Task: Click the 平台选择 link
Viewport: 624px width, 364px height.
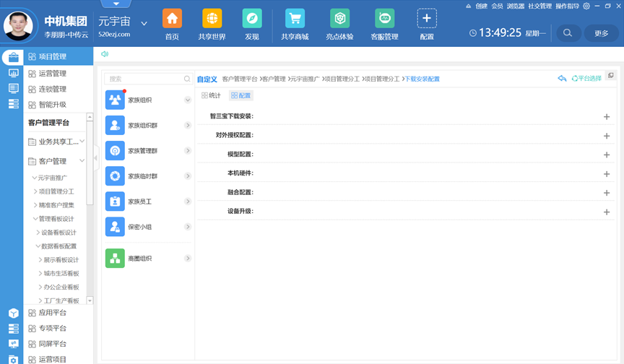Action: [586, 79]
